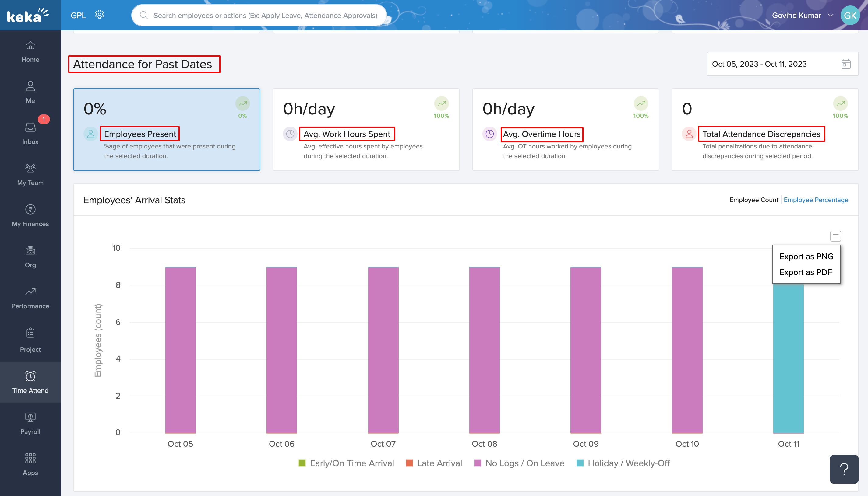Open settings gear next to GPL

99,15
